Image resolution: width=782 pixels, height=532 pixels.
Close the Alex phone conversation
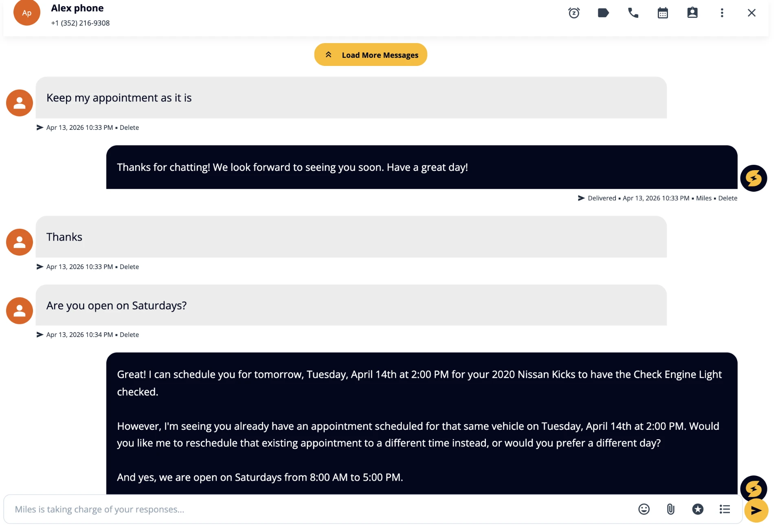(752, 13)
